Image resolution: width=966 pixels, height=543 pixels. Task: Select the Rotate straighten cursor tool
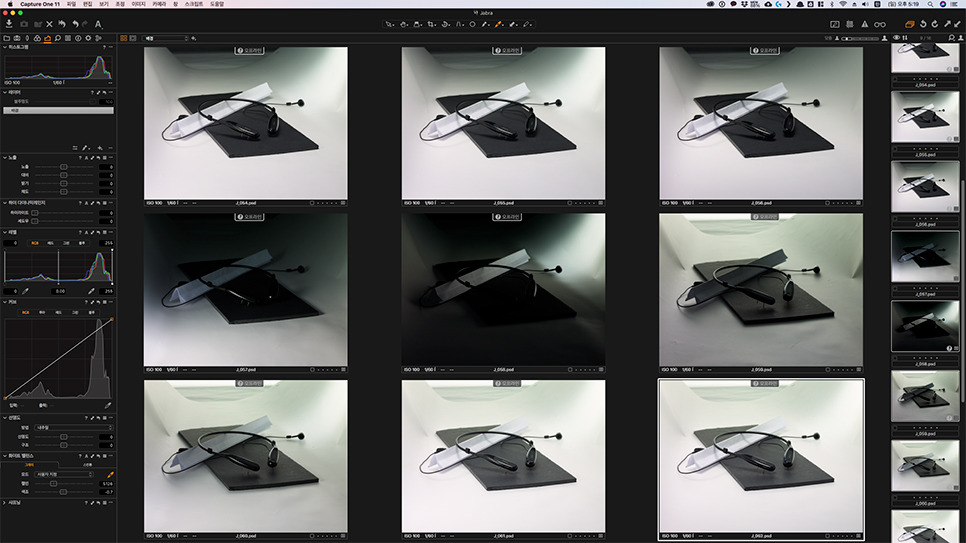tap(445, 25)
